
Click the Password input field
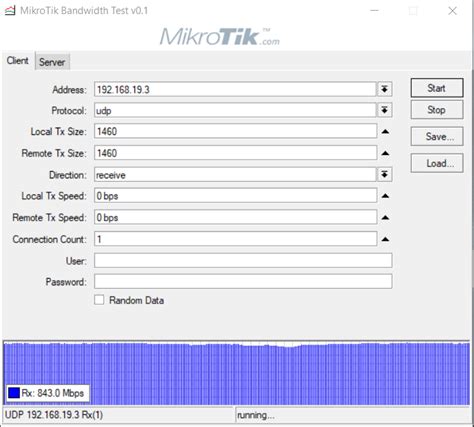[x=243, y=282]
